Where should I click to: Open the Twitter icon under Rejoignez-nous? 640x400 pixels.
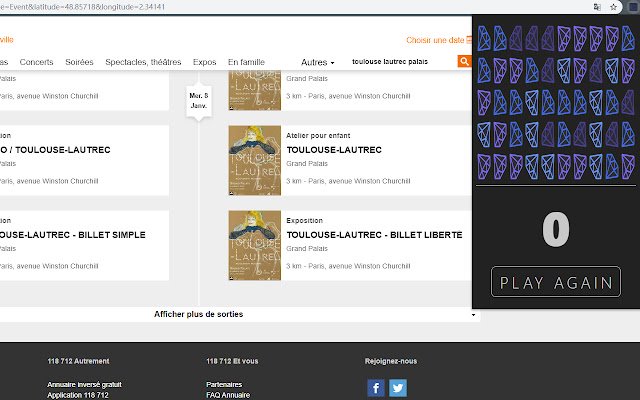(398, 388)
